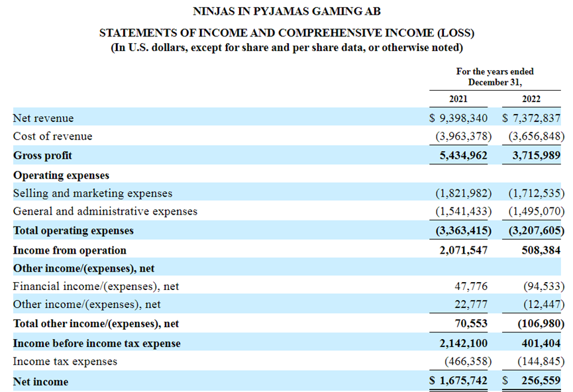Viewport: 573px width, 392px height.
Task: Click 'Financial income/(expenses), net' label
Action: (96, 287)
